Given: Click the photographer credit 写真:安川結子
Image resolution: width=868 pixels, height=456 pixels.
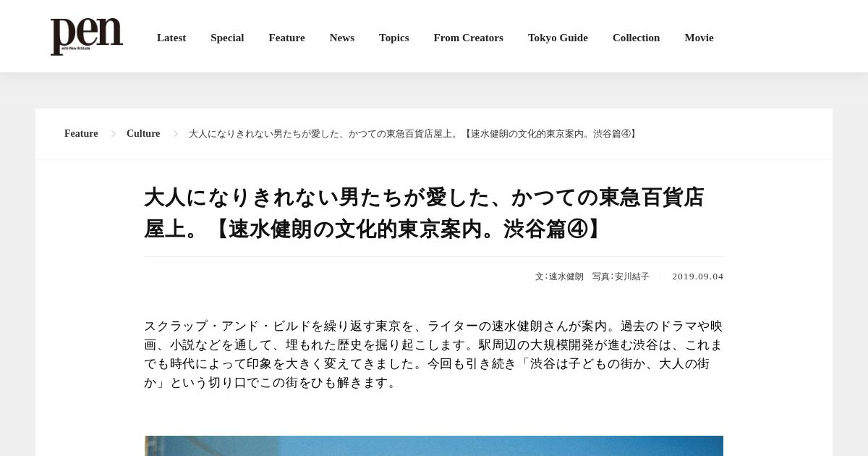Looking at the screenshot, I should click(621, 276).
